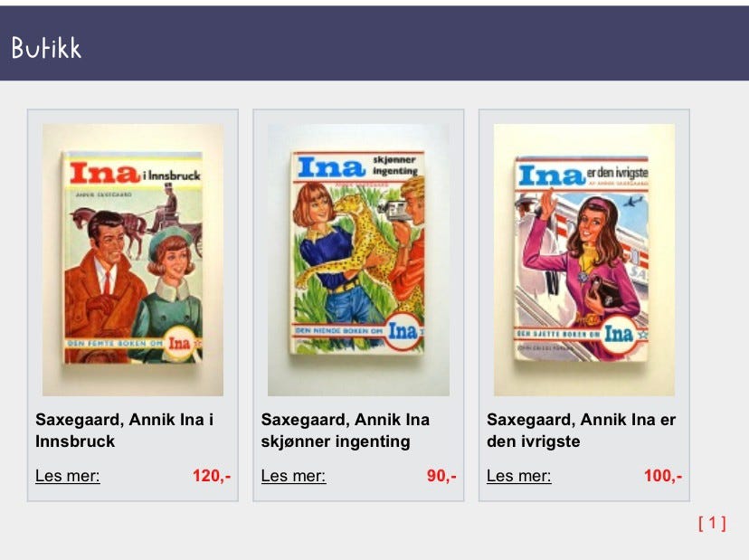The height and width of the screenshot is (560, 749).
Task: Click round Ina badge on skjønner ingenting cover
Action: point(403,331)
